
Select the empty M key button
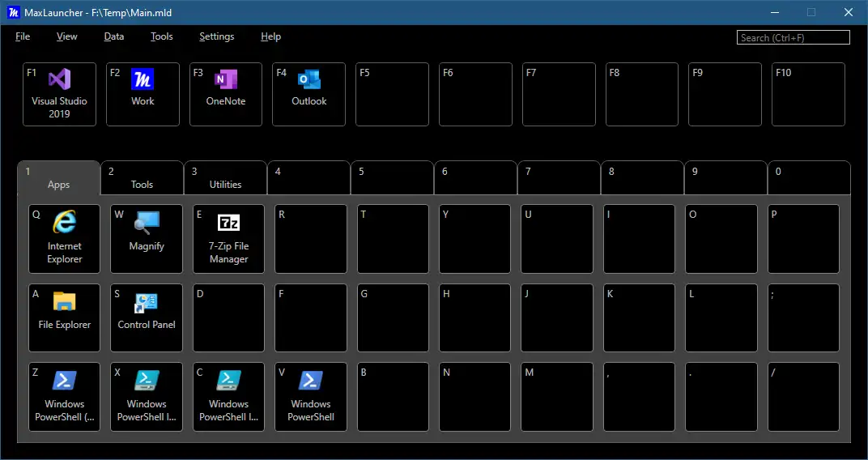[557, 397]
